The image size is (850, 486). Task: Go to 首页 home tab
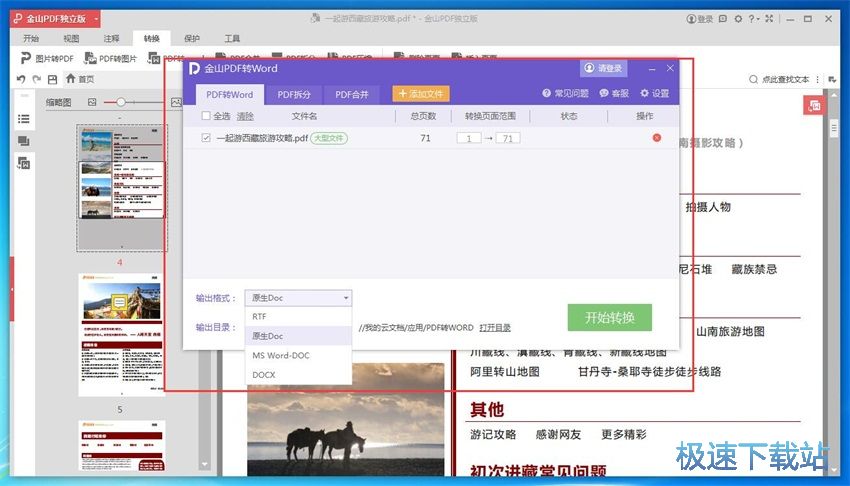tap(80, 79)
